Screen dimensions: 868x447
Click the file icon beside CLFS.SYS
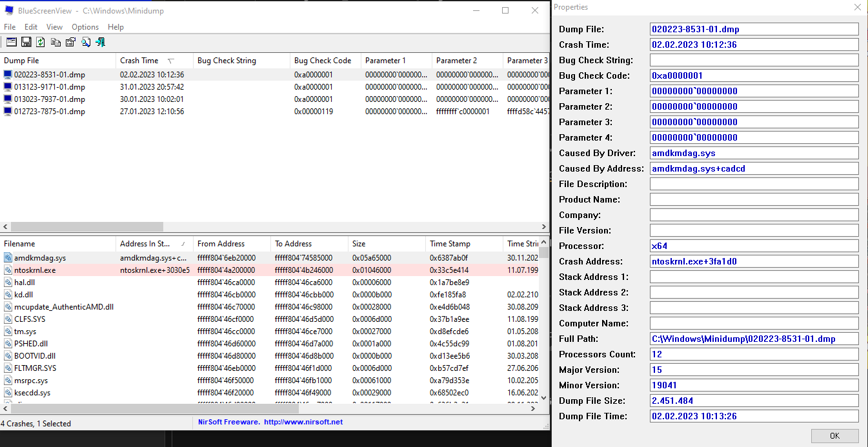coord(8,319)
